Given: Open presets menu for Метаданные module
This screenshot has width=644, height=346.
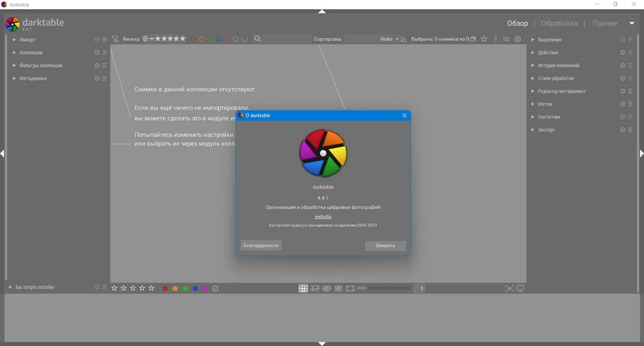Looking at the screenshot, I should coord(105,78).
